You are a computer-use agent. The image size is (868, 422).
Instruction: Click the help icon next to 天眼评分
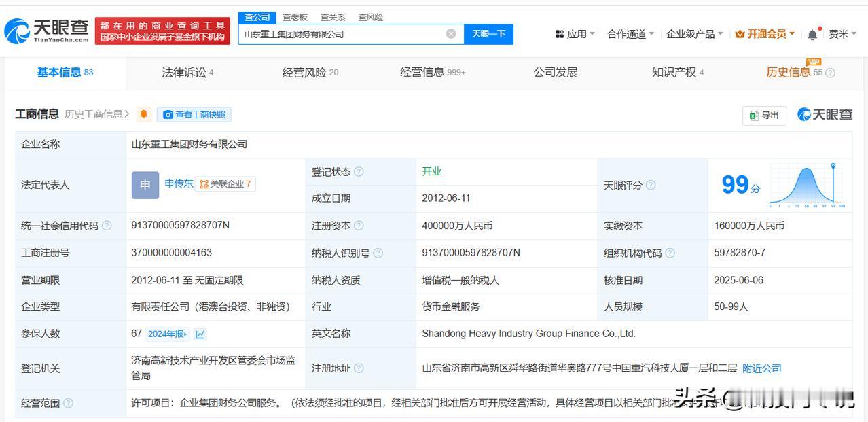pyautogui.click(x=651, y=185)
